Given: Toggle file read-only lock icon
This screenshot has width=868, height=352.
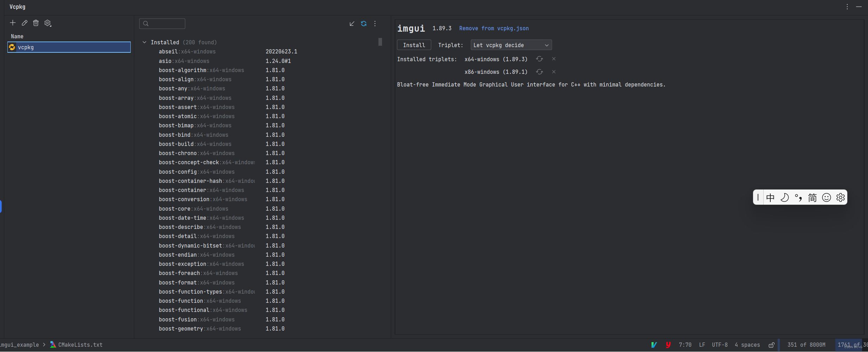Looking at the screenshot, I should (x=771, y=345).
